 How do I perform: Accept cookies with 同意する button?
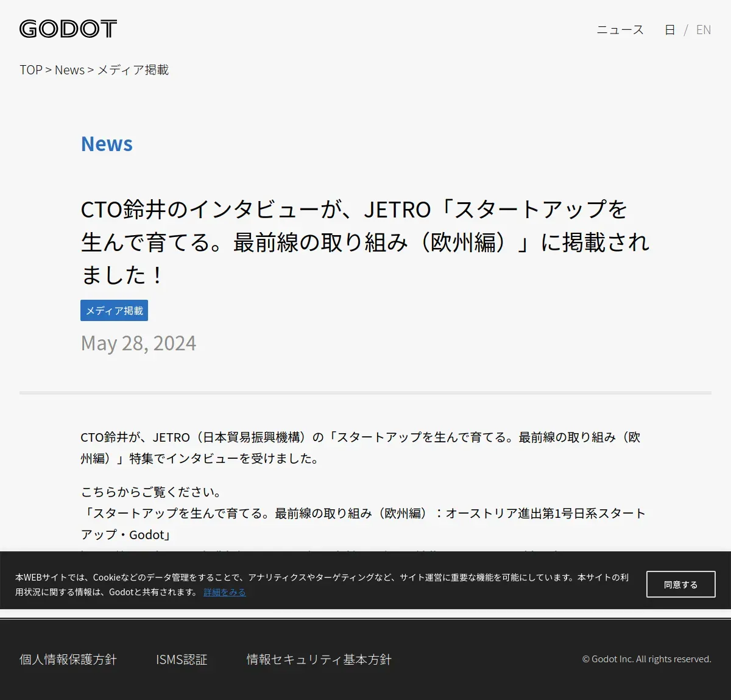[681, 584]
